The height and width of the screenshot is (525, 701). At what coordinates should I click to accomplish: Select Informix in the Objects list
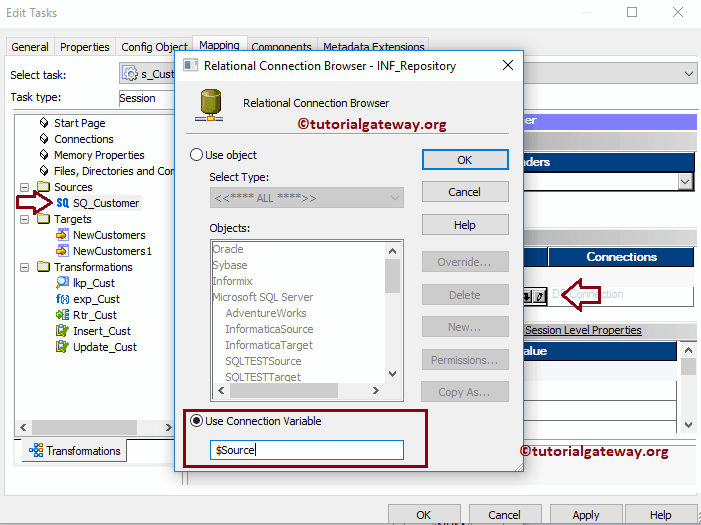click(x=232, y=281)
